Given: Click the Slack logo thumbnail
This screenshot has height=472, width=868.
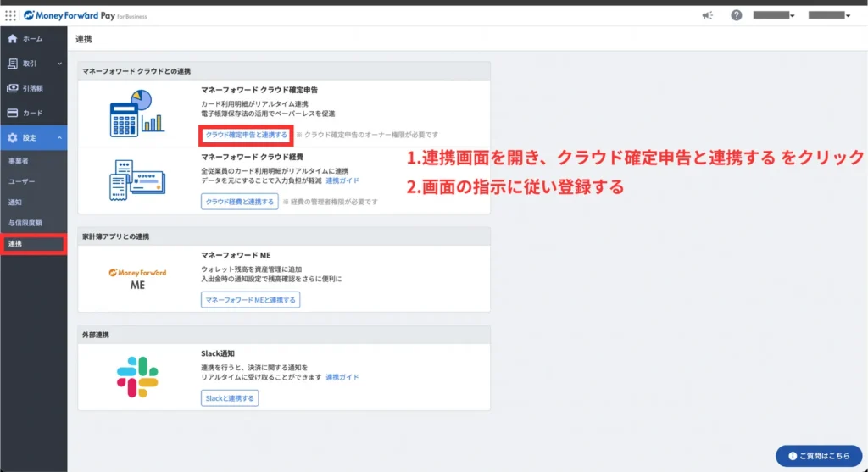Looking at the screenshot, I should click(137, 377).
